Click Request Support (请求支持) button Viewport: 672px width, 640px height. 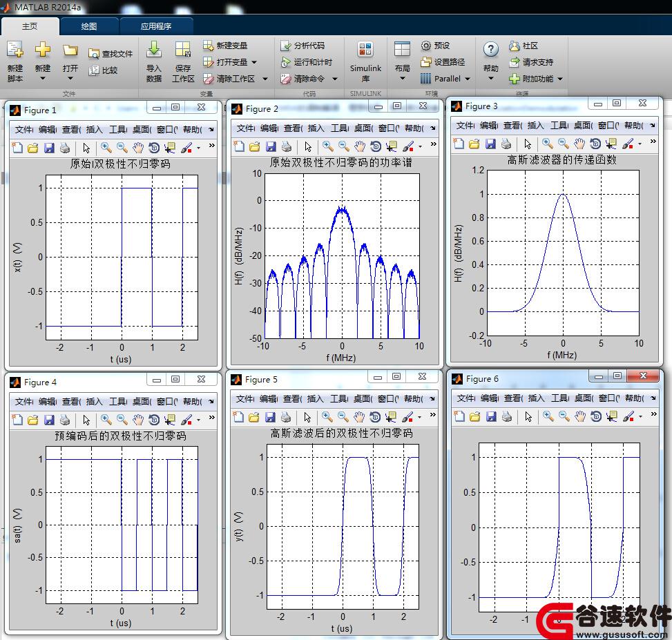(531, 62)
